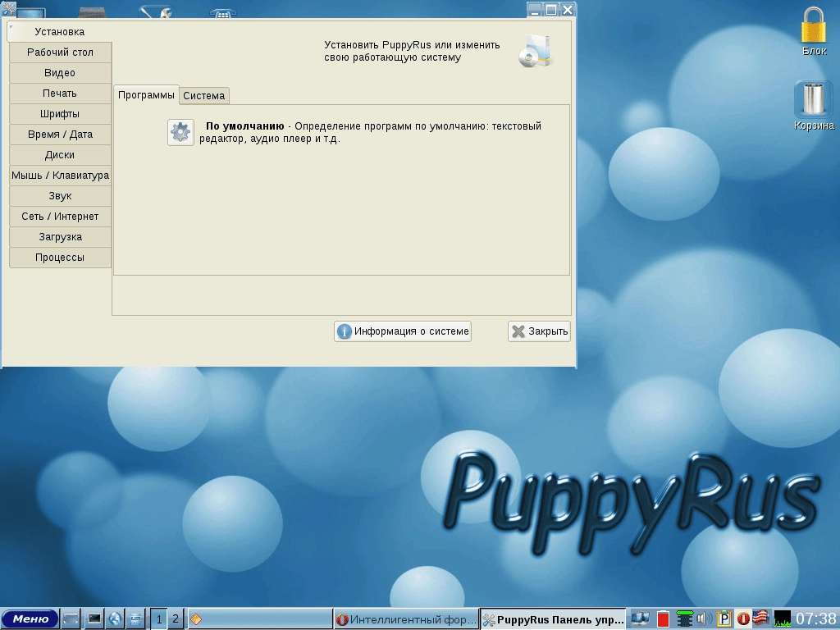The height and width of the screenshot is (630, 840).
Task: Open the Сеть / Интернет section
Action: pyautogui.click(x=60, y=217)
